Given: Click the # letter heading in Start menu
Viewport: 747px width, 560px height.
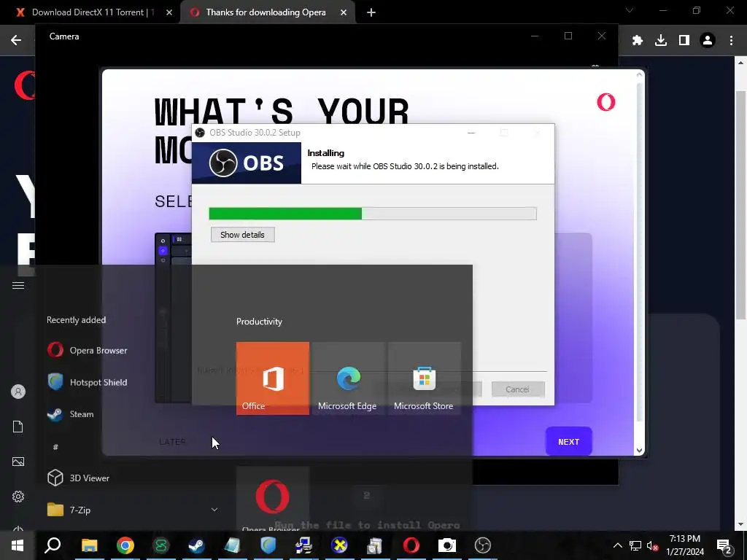Looking at the screenshot, I should click(x=55, y=447).
